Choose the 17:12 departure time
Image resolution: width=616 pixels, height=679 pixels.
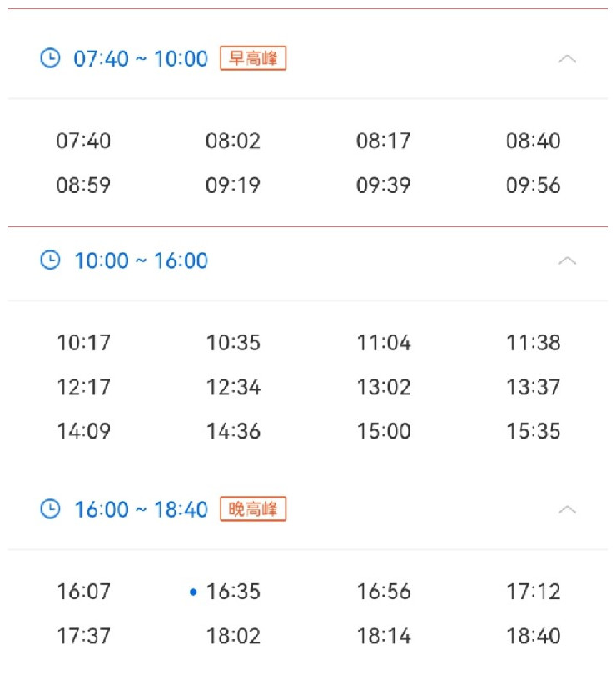click(x=534, y=592)
